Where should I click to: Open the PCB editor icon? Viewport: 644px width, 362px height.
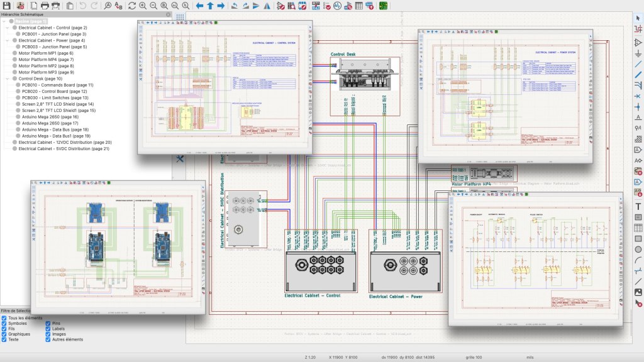point(384,6)
